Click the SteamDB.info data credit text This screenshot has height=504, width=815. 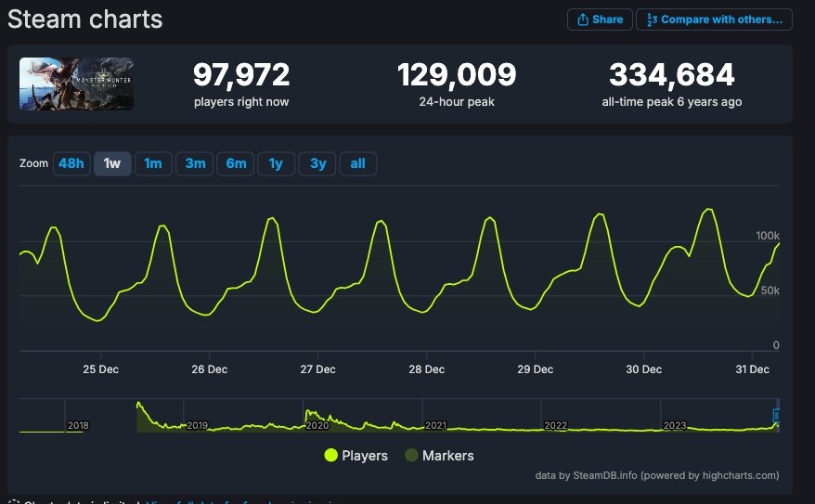click(x=657, y=475)
